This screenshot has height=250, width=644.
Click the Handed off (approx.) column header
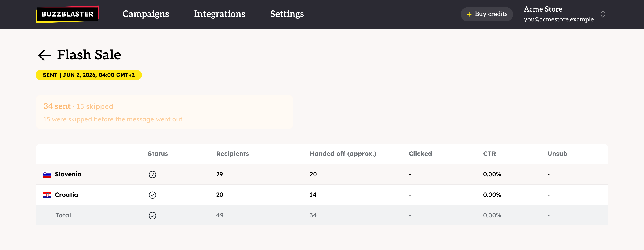pyautogui.click(x=343, y=154)
